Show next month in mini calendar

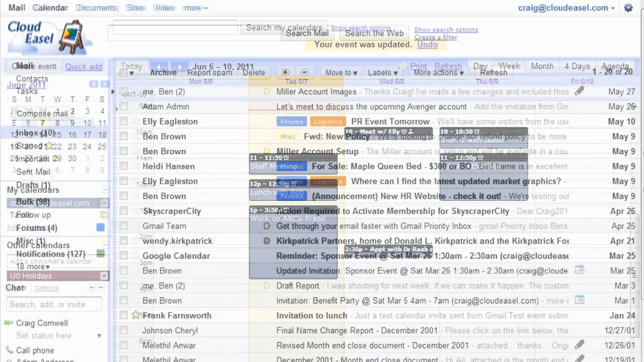(105, 84)
